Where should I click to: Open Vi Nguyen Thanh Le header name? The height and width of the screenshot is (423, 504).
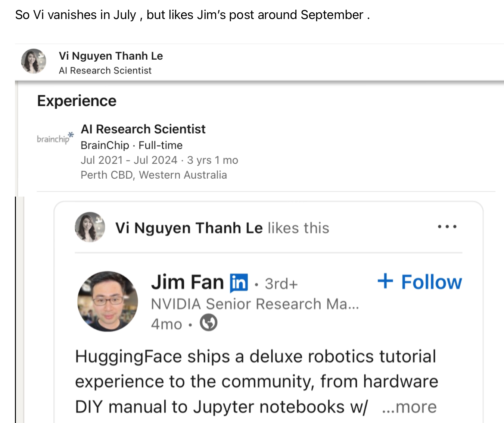click(111, 56)
